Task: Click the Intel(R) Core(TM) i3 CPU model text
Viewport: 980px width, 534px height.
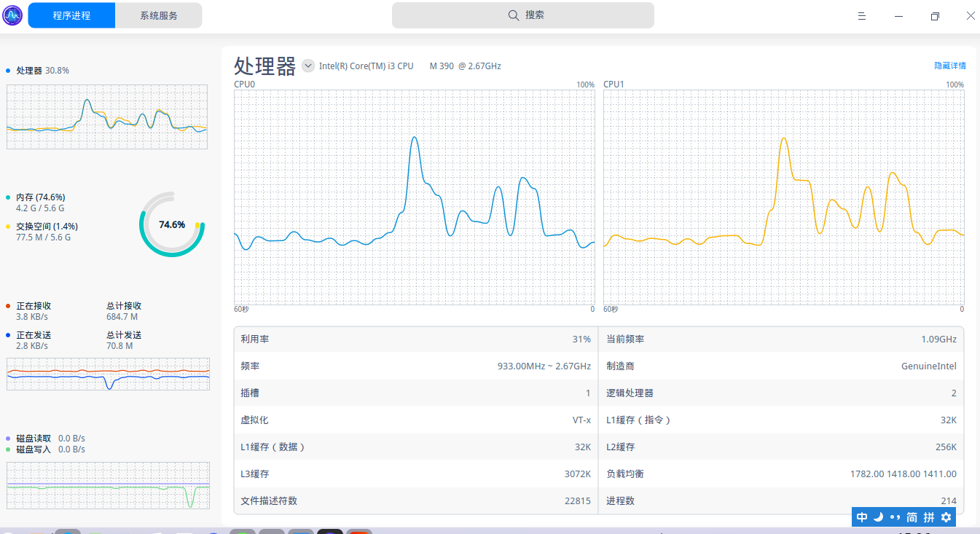Action: (x=410, y=66)
